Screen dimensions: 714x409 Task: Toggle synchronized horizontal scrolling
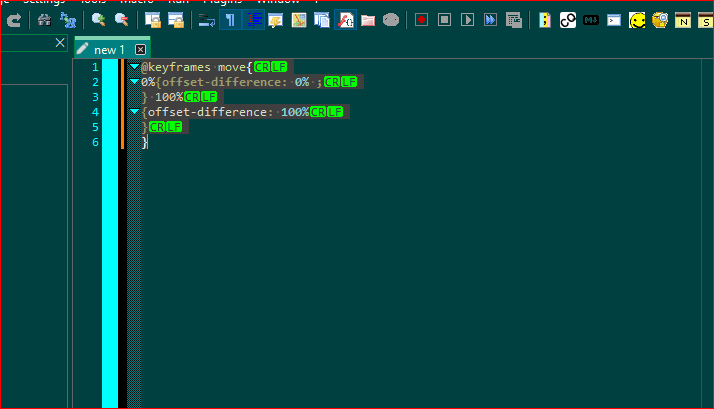coord(176,20)
